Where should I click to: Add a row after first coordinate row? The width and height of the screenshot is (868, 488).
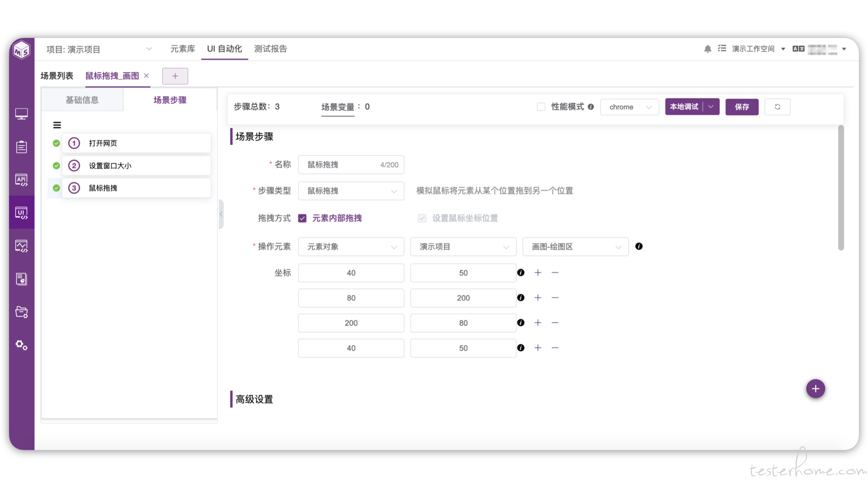tap(538, 272)
